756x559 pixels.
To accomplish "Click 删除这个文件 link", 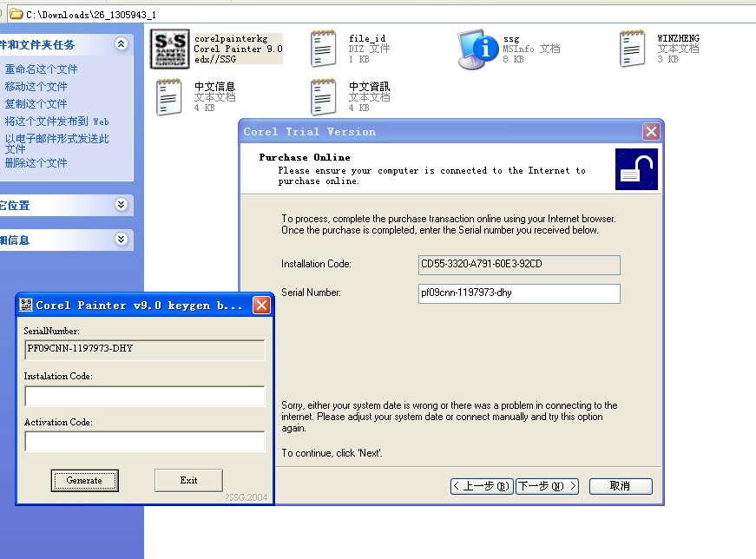I will click(x=36, y=163).
